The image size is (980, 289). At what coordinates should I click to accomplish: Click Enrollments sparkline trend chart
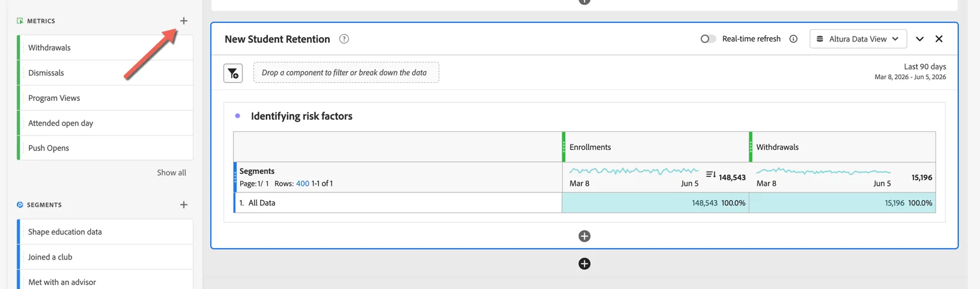pos(634,171)
